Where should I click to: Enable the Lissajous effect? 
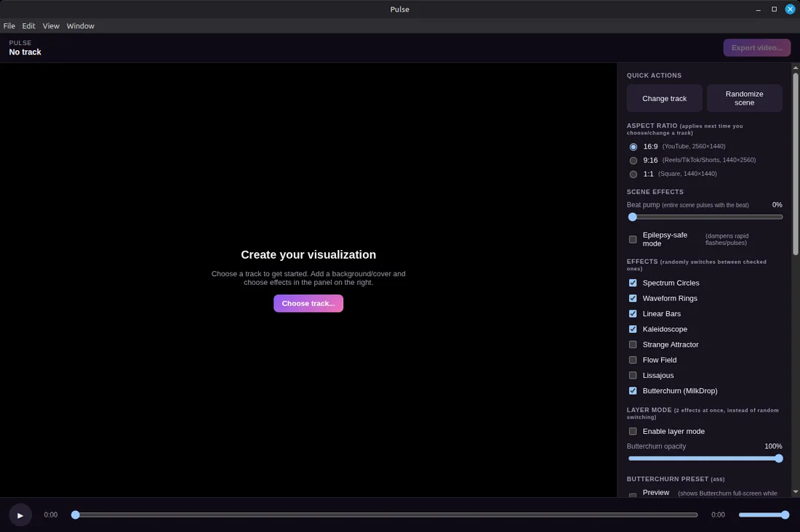pyautogui.click(x=633, y=376)
